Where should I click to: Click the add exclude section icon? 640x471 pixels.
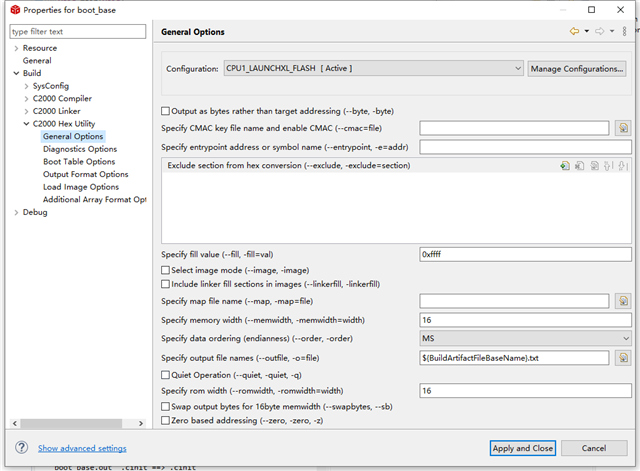pos(566,166)
